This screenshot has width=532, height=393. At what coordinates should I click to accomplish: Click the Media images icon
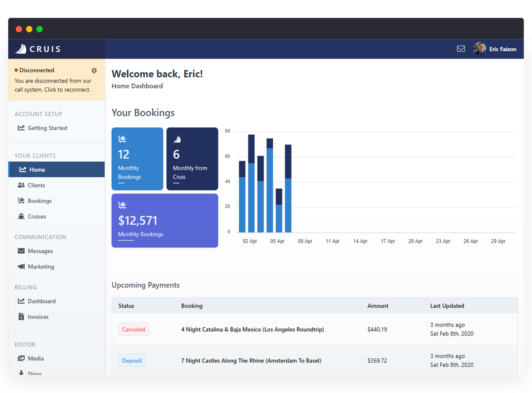21,358
